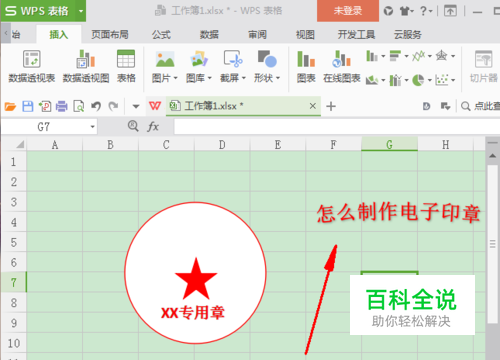Expand the 截屏 dropdown arrow

point(244,78)
